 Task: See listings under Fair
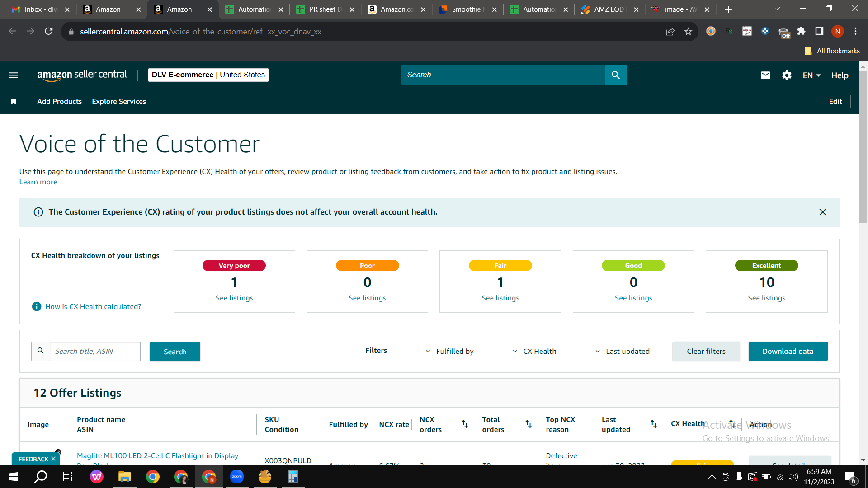click(x=500, y=298)
